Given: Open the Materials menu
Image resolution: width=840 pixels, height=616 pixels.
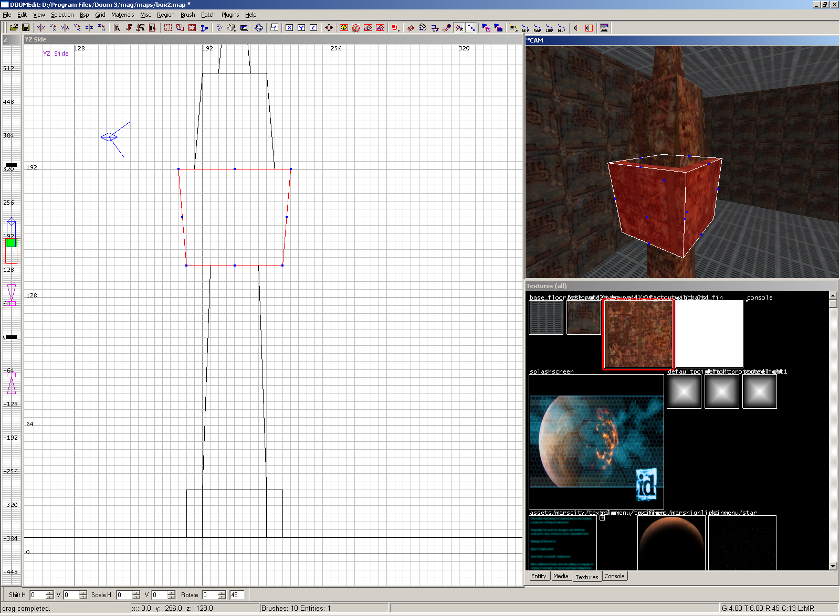Looking at the screenshot, I should point(122,15).
